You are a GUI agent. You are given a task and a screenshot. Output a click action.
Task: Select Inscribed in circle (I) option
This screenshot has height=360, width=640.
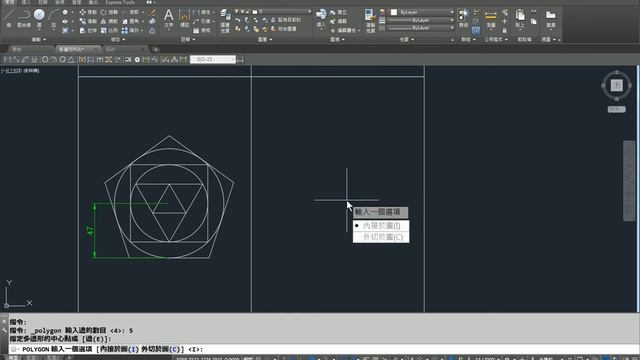coord(381,226)
